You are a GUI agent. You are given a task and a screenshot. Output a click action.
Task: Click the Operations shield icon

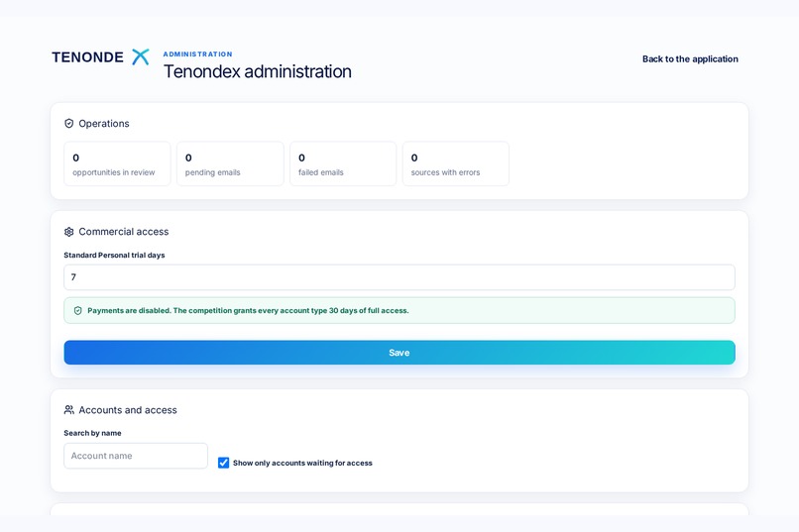point(68,123)
